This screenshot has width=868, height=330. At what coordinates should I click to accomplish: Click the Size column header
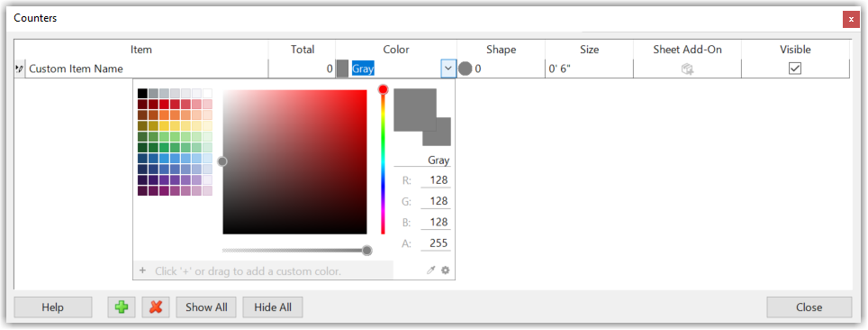589,50
